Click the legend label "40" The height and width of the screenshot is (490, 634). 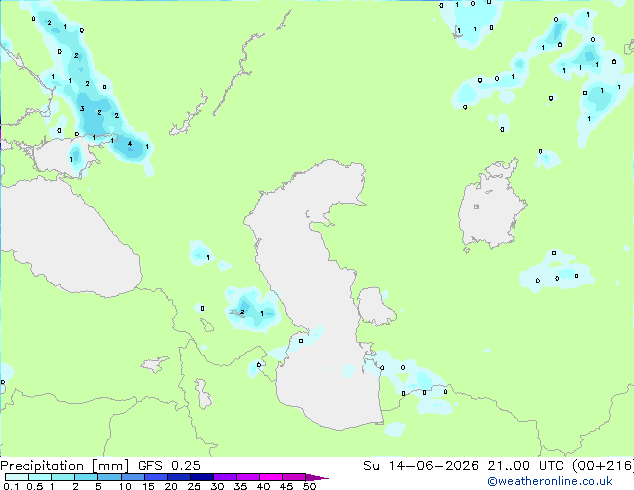pyautogui.click(x=263, y=486)
